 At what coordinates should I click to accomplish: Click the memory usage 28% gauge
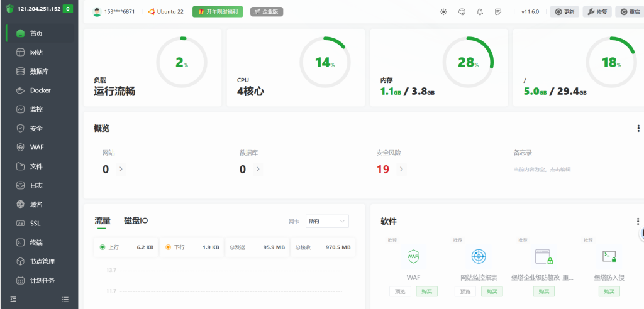pos(468,62)
